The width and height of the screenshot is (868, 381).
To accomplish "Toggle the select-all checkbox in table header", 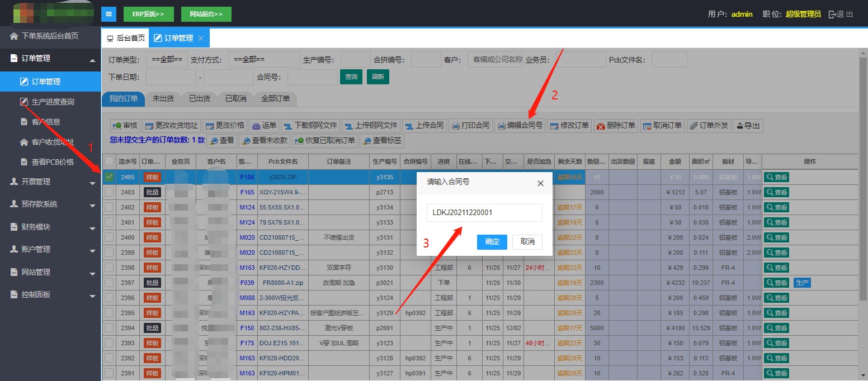I will (x=109, y=161).
